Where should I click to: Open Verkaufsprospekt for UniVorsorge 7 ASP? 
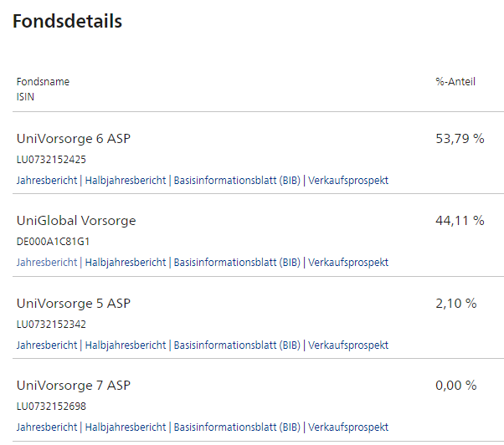pyautogui.click(x=348, y=427)
